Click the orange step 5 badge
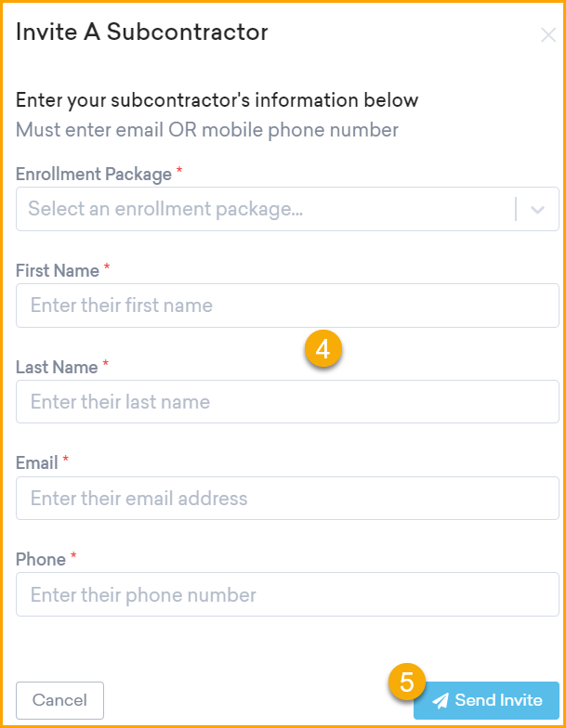Screen dimensions: 566x728 pos(407,682)
